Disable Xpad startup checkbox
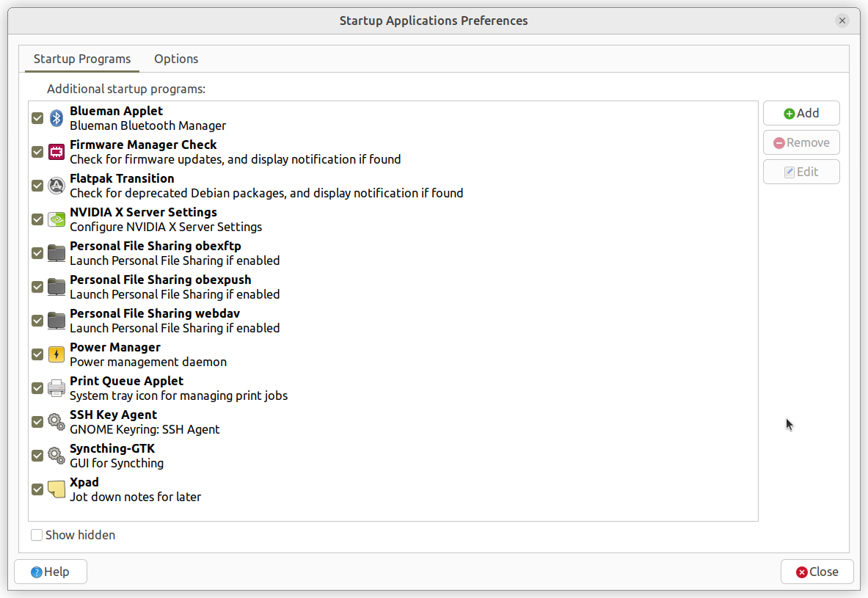Screen dimensions: 868x598 37,489
